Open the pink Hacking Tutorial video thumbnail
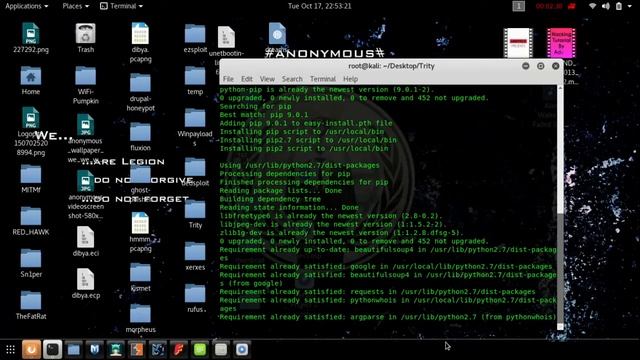 click(x=561, y=43)
